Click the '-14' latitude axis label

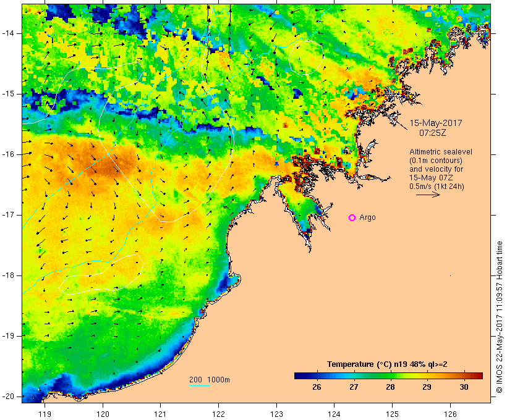8,33
